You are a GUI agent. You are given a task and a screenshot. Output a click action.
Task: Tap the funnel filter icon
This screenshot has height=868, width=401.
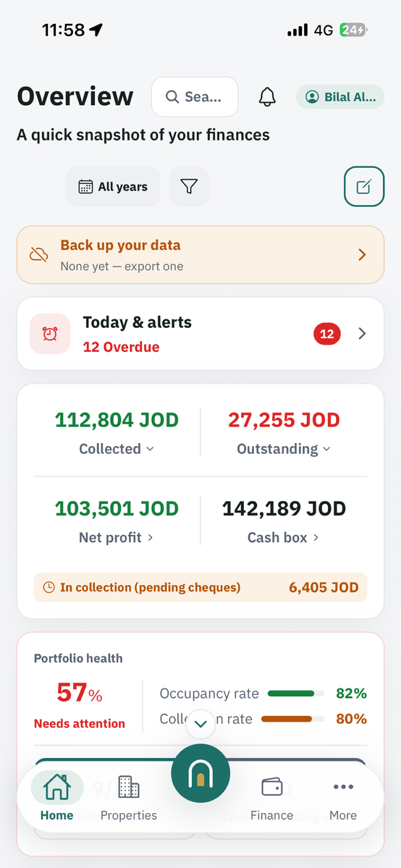[x=190, y=187]
